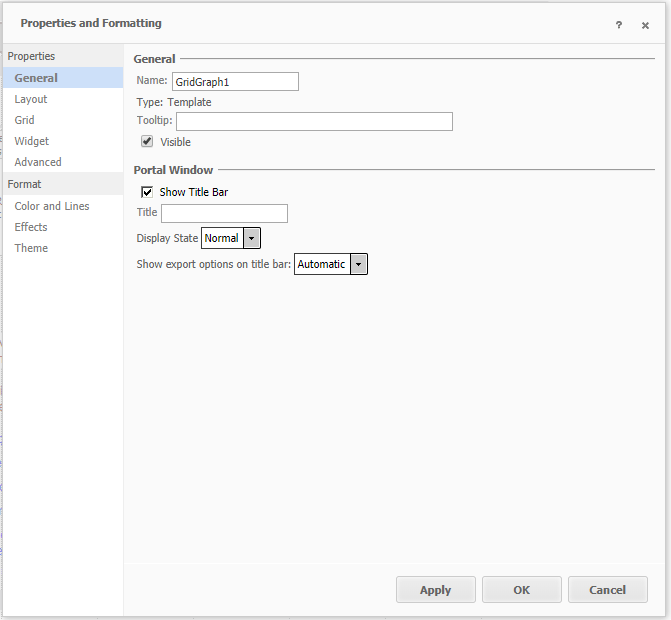Switch to the Layout properties section
Screen dimensions: 671x620
(x=31, y=99)
